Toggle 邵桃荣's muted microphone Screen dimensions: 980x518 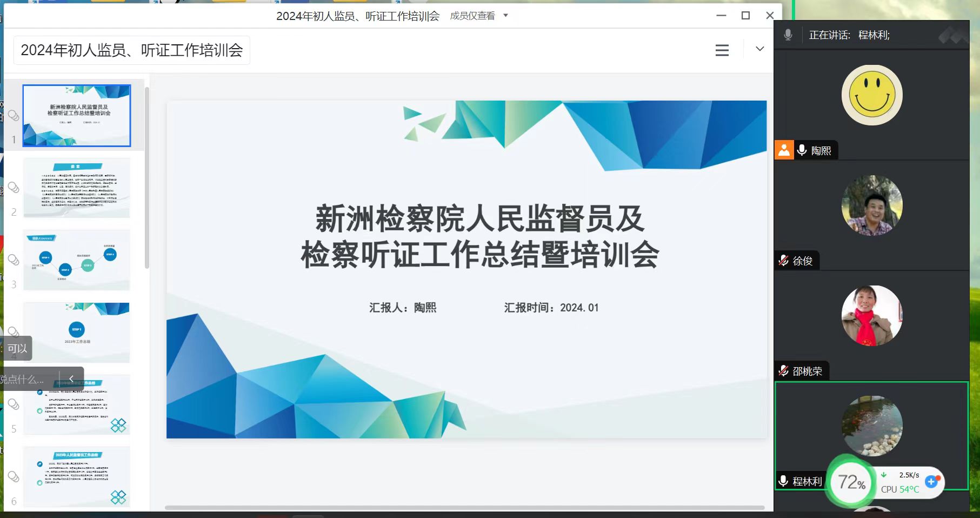pos(783,371)
